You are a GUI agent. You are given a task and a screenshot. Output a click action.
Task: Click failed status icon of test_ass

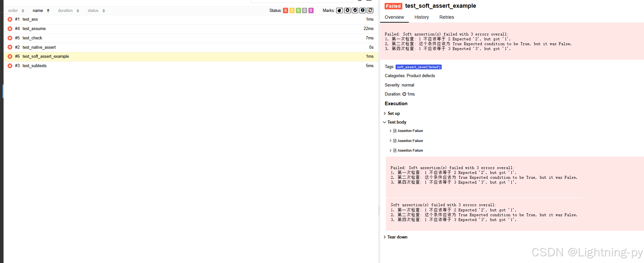[x=10, y=19]
